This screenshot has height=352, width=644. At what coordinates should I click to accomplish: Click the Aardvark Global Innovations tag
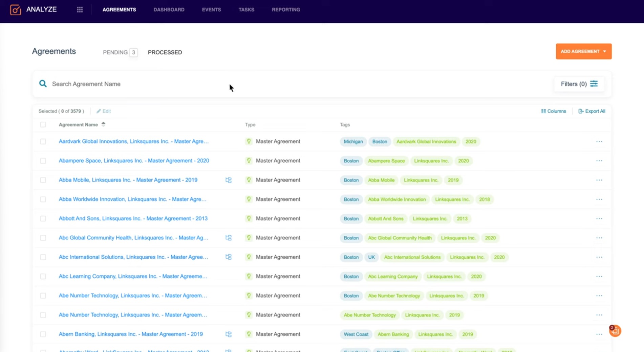point(426,142)
